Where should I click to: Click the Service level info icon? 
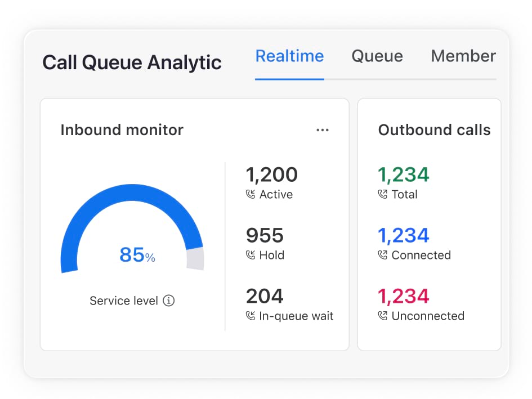point(168,301)
